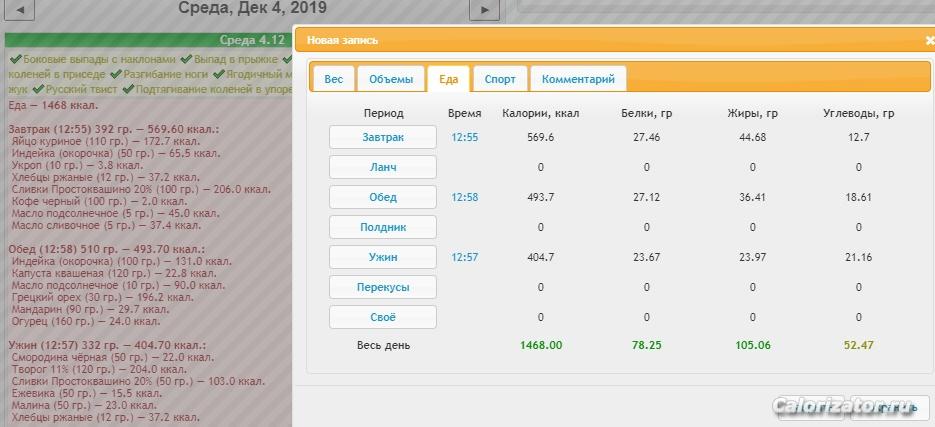Click checkmark beside Подтягивание коленей в упоре
The height and width of the screenshot is (427, 935).
click(x=130, y=89)
